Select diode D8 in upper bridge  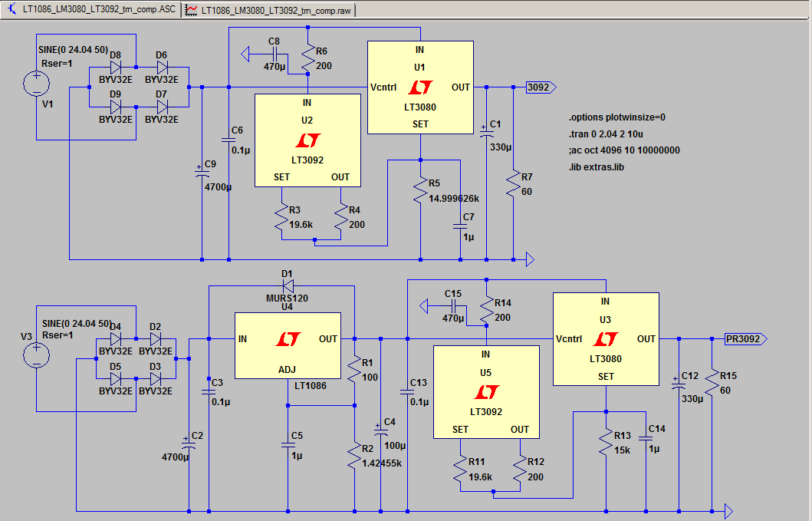[116, 68]
